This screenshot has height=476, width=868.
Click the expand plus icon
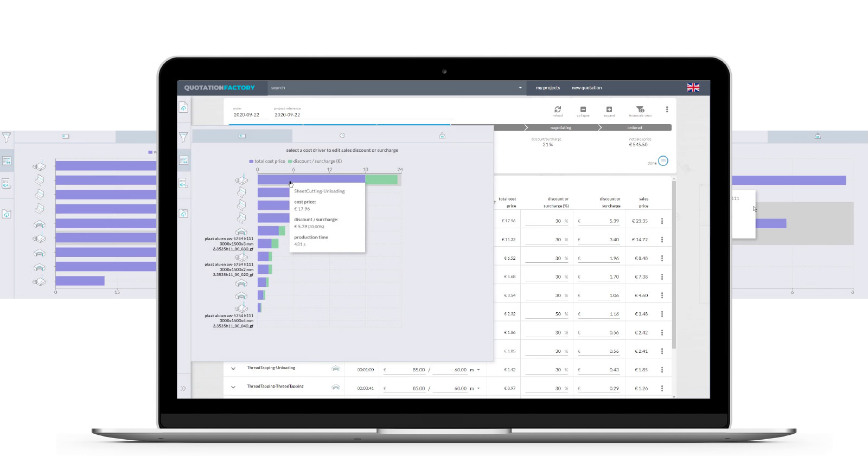(x=609, y=110)
